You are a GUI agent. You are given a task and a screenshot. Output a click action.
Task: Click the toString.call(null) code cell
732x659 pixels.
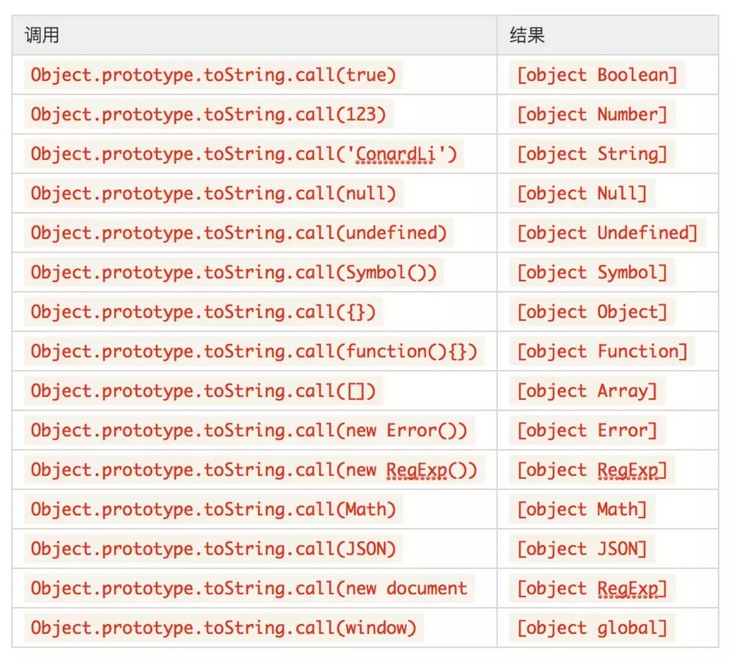click(213, 194)
